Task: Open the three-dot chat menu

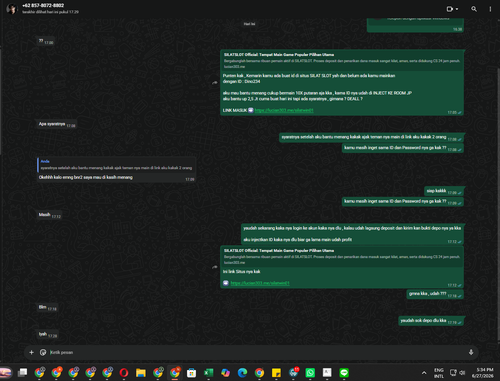Action: point(490,9)
